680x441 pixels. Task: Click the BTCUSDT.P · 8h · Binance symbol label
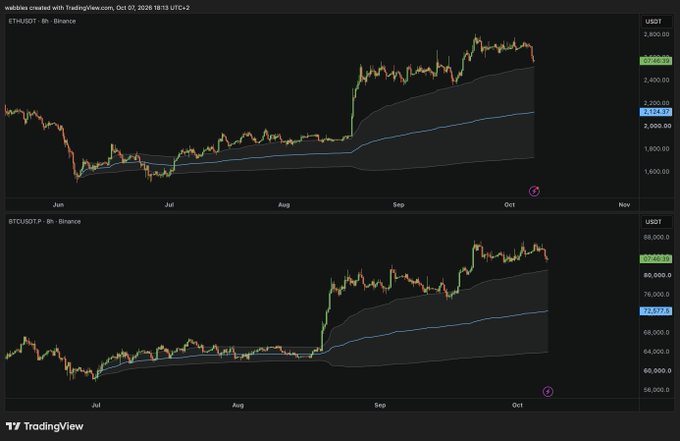pos(45,221)
